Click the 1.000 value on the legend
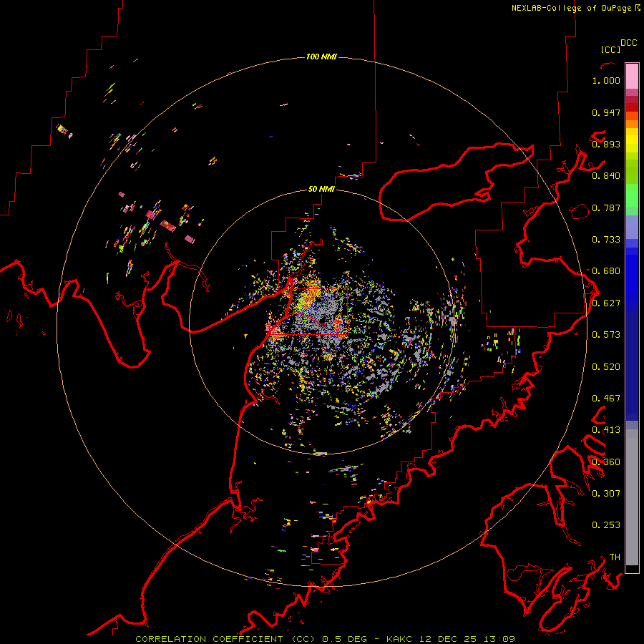Screen dimensions: 644x644 pos(606,80)
